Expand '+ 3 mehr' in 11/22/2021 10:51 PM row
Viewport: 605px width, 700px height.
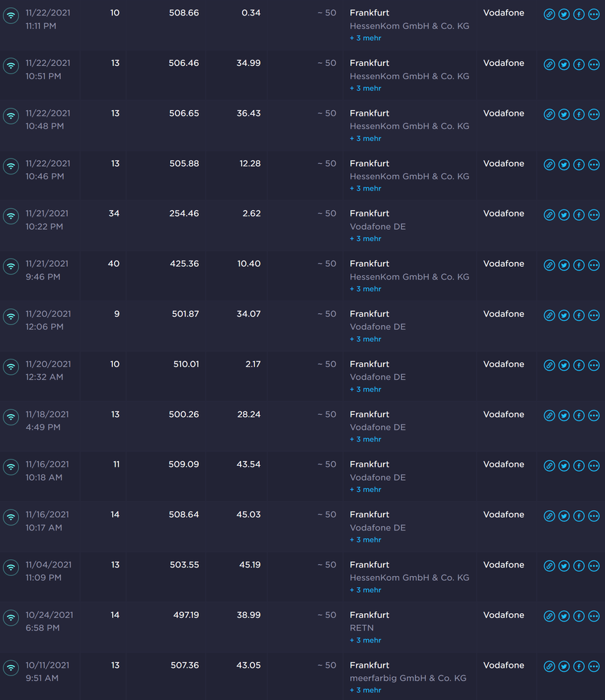click(366, 88)
